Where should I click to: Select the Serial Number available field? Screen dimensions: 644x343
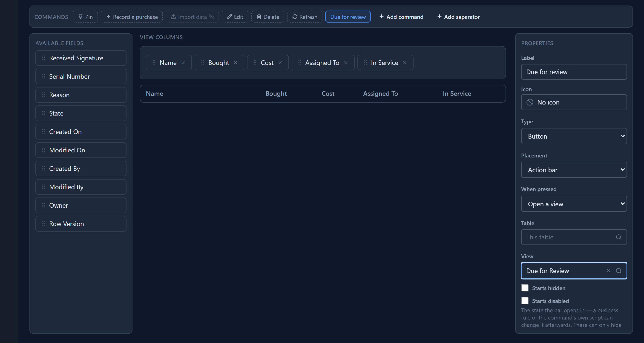click(x=81, y=76)
